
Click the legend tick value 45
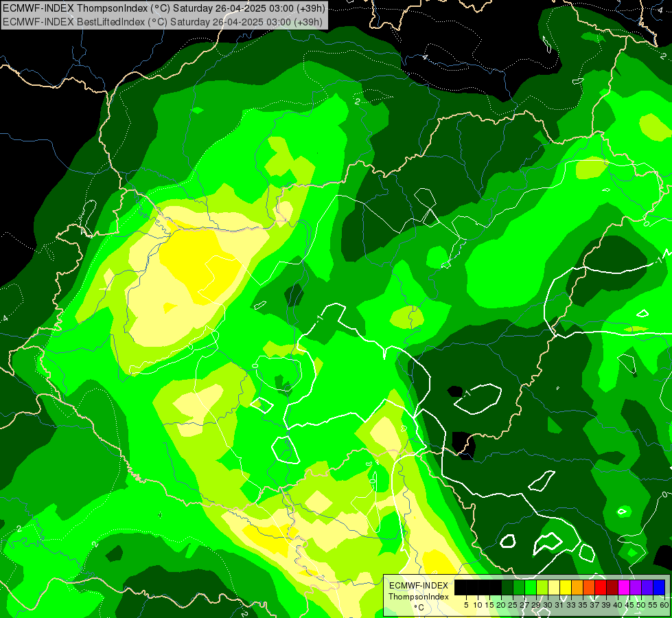[x=629, y=605]
